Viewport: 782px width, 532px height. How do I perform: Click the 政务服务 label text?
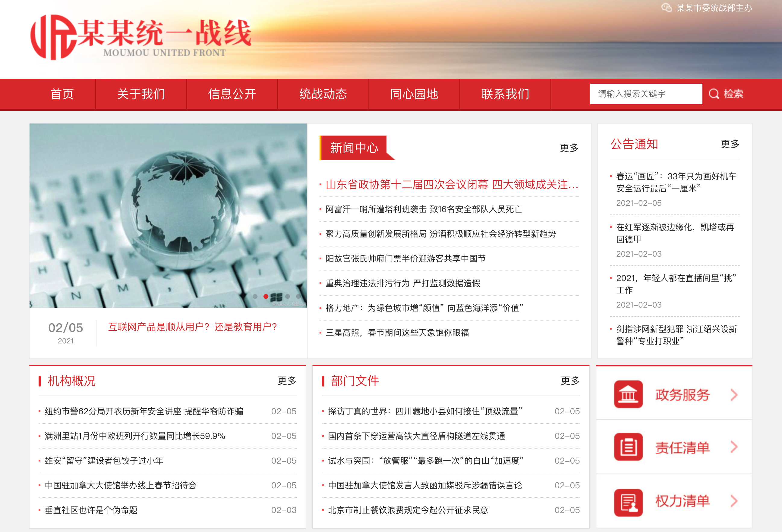pos(683,395)
